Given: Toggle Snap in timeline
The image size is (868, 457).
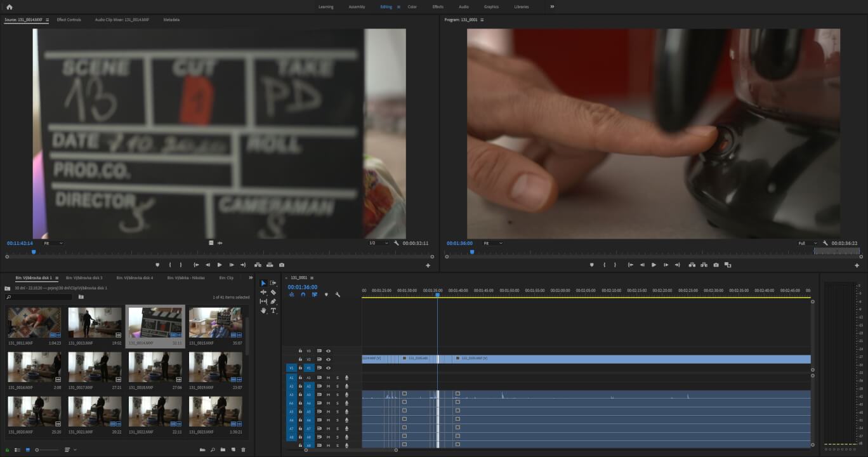Looking at the screenshot, I should 303,295.
